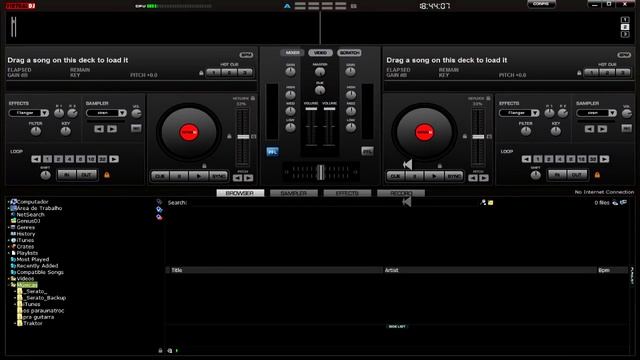The height and width of the screenshot is (360, 640).
Task: Toggle the left deck loop smart lock
Action: tap(107, 175)
